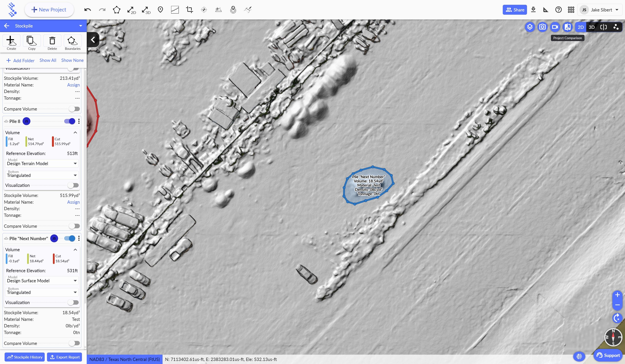Image resolution: width=625 pixels, height=364 pixels.
Task: Click the redo arrow icon
Action: 102,10
